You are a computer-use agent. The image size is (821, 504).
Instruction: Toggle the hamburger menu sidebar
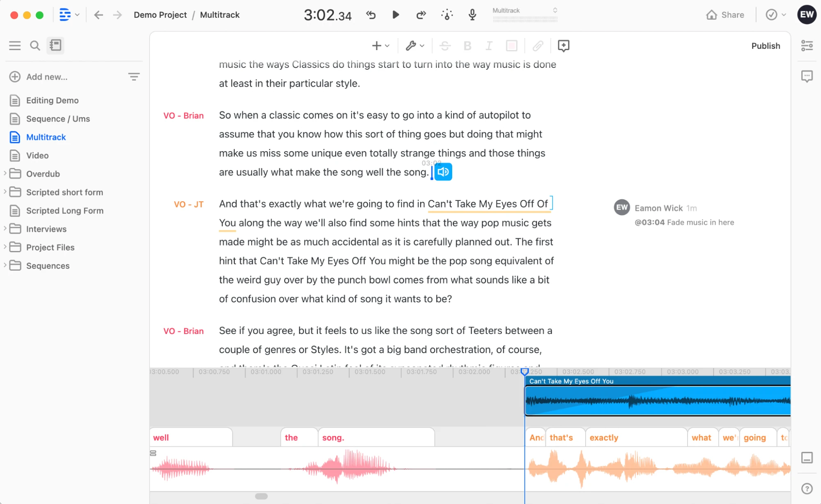pyautogui.click(x=15, y=45)
